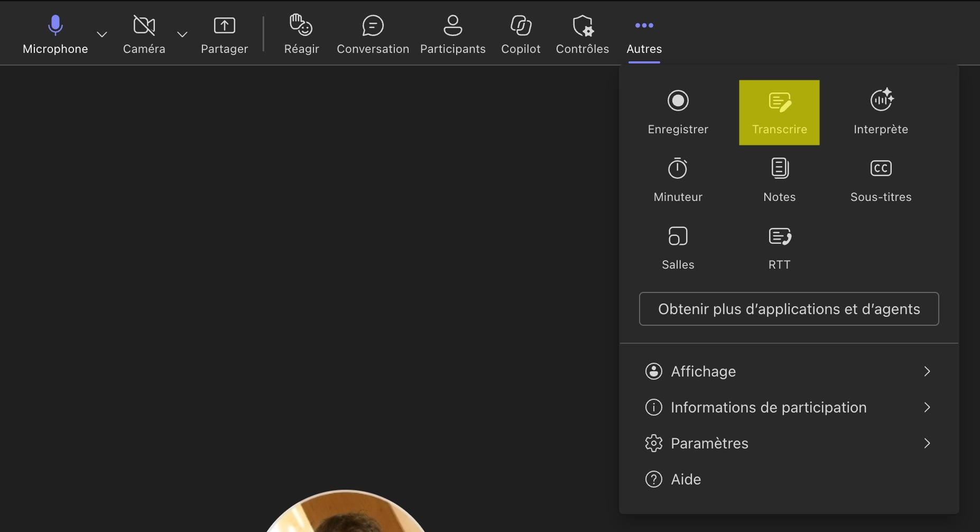The width and height of the screenshot is (980, 532).
Task: Start recording with Enregistrer
Action: point(678,113)
